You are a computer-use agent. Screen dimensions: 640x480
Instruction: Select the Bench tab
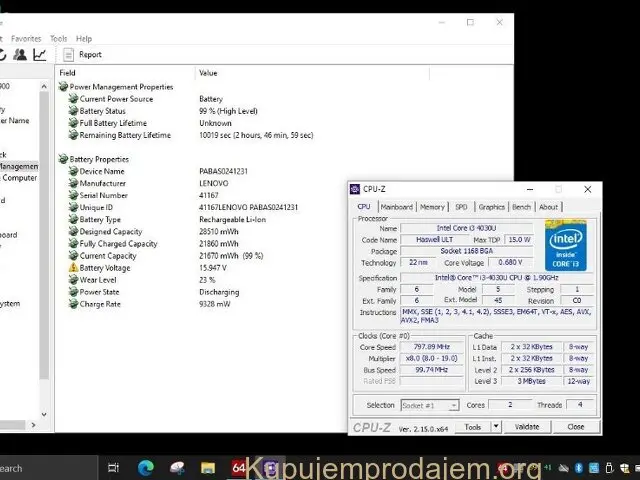pos(521,207)
